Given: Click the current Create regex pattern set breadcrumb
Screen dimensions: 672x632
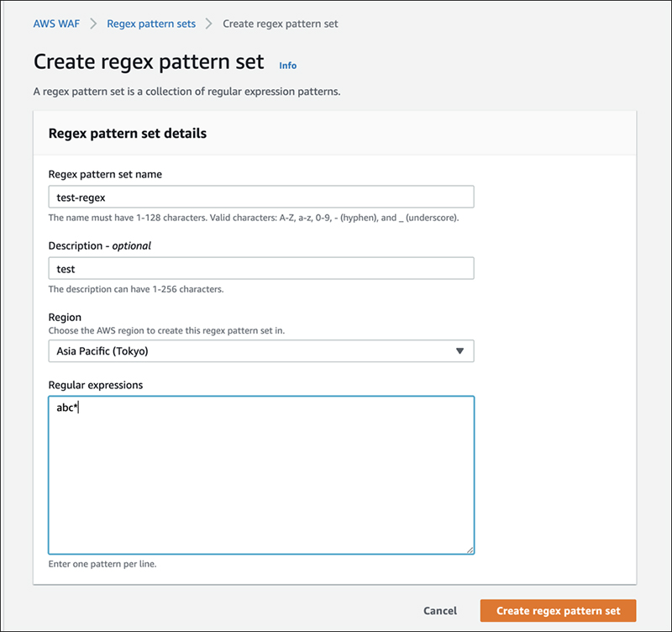Looking at the screenshot, I should click(281, 24).
